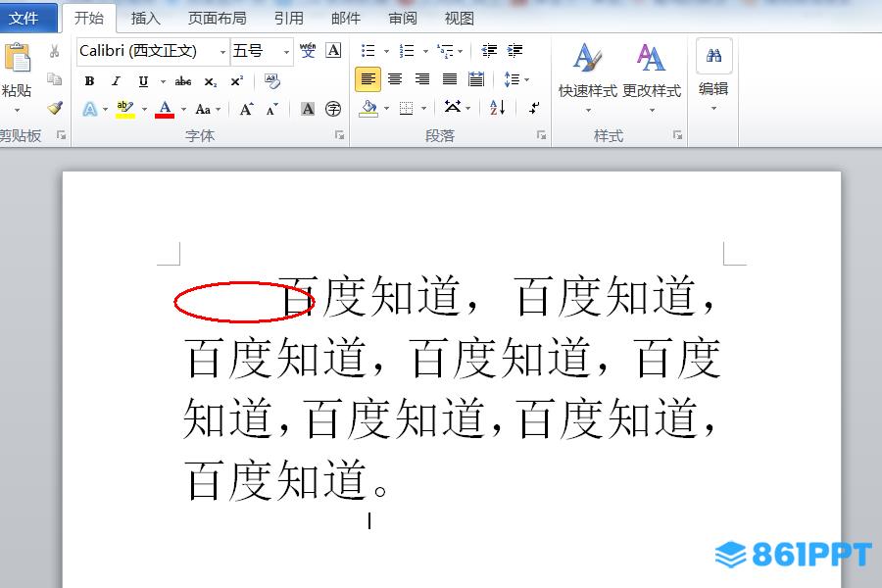Open line spacing dropdown

point(516,79)
